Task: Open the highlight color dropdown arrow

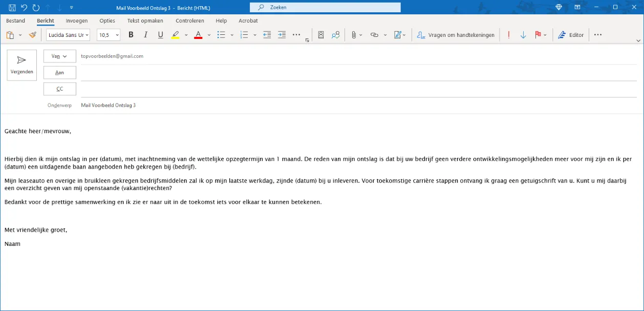Action: [186, 36]
